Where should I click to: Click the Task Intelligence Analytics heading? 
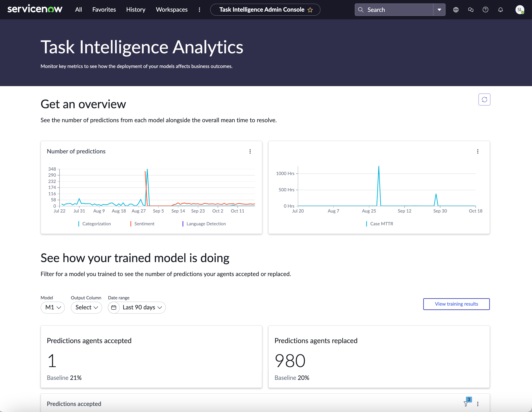coord(142,47)
